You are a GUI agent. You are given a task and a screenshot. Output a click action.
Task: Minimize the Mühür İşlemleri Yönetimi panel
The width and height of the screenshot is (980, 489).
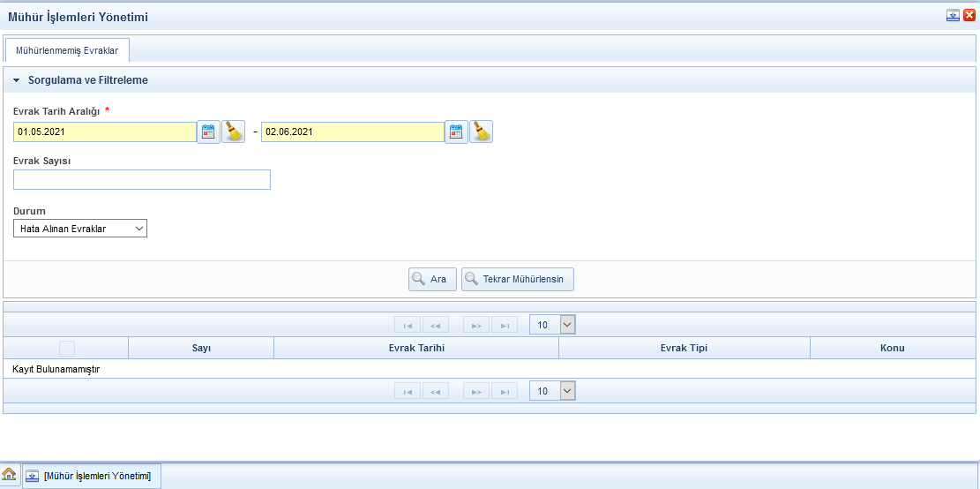pyautogui.click(x=953, y=16)
